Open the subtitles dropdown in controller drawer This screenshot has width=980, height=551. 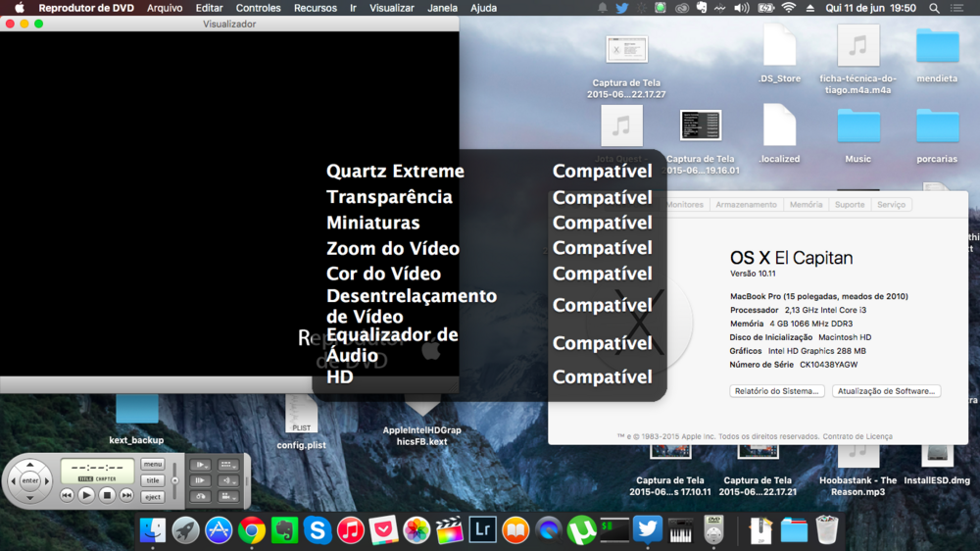click(x=228, y=465)
